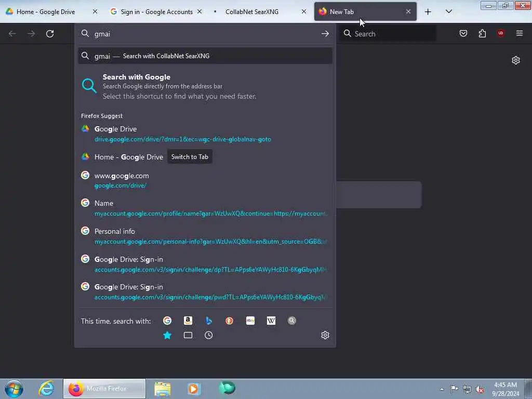Open search settings gear in dropdown
The height and width of the screenshot is (399, 532).
pos(325,335)
